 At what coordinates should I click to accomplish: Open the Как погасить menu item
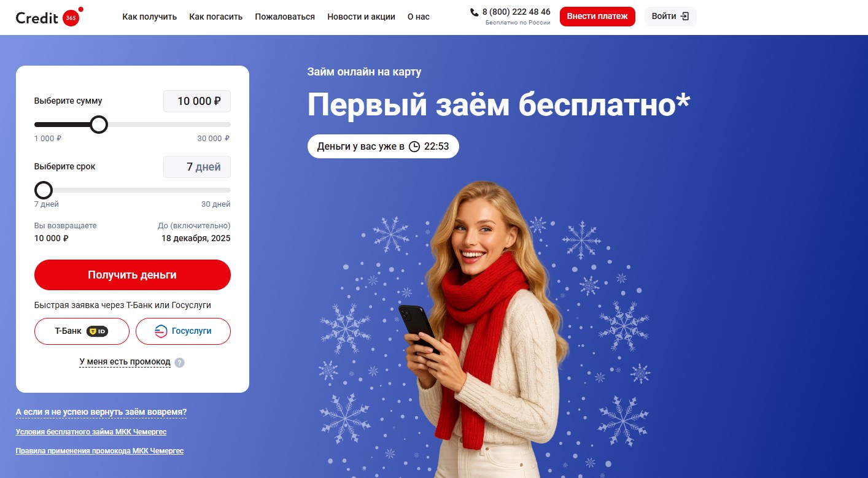(x=216, y=17)
